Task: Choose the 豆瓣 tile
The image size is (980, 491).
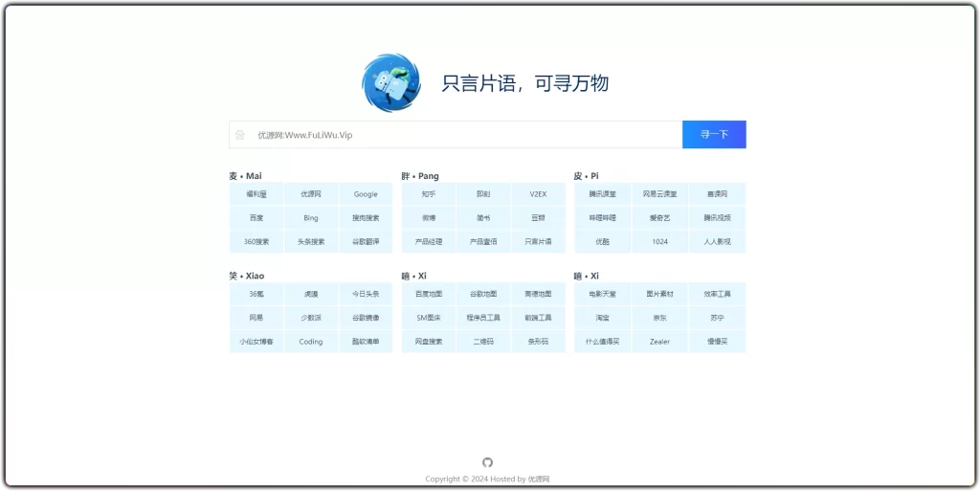Action: pos(538,218)
